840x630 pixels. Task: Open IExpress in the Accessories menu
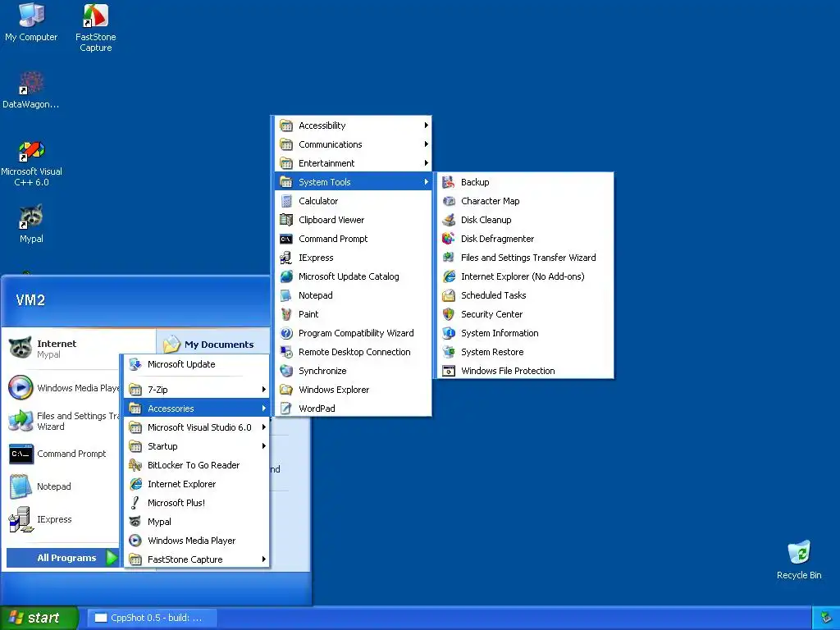(353, 257)
